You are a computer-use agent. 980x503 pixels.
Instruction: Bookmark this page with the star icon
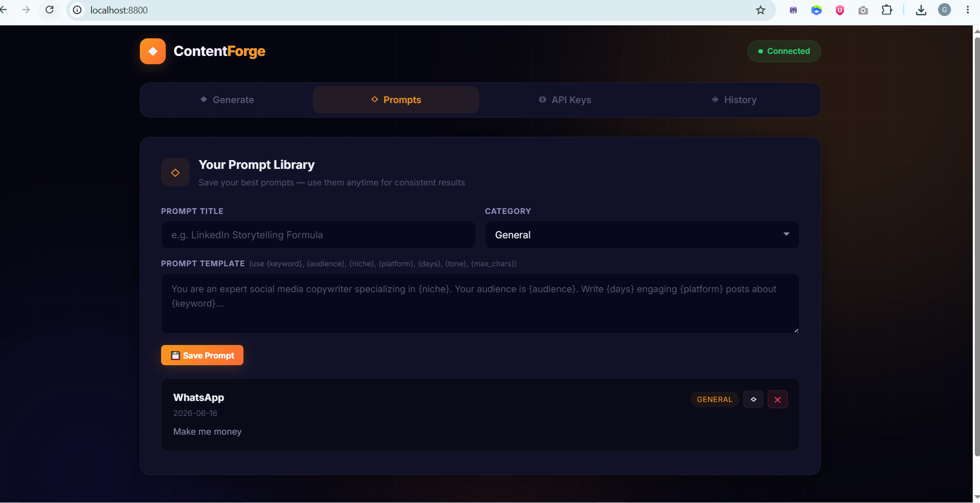click(x=760, y=10)
